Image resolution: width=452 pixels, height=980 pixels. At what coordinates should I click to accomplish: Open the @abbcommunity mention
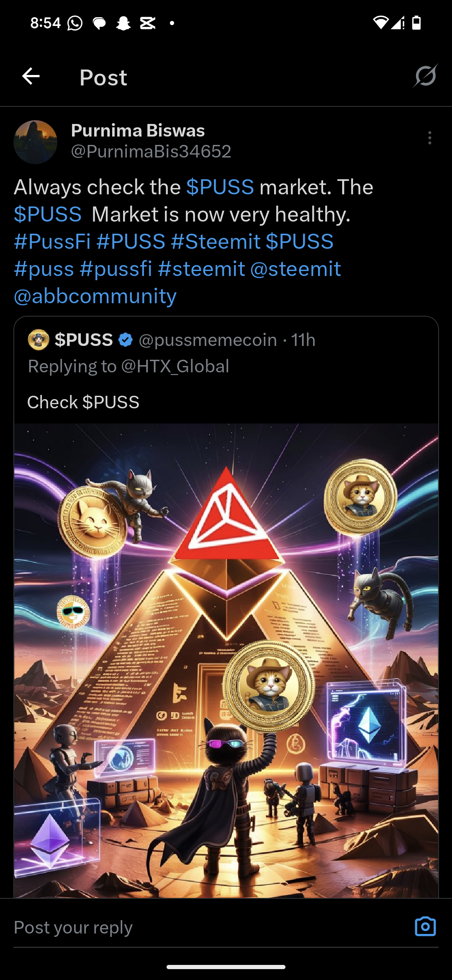click(95, 296)
